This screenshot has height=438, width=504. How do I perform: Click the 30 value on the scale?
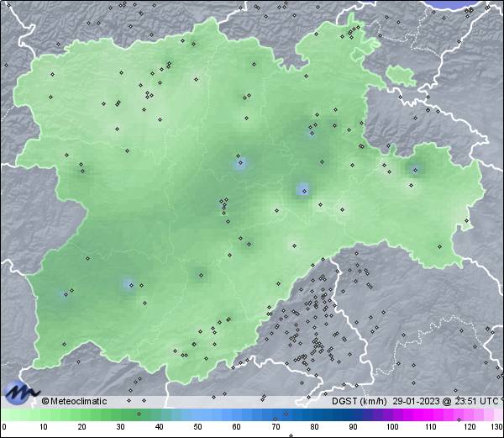pyautogui.click(x=120, y=427)
